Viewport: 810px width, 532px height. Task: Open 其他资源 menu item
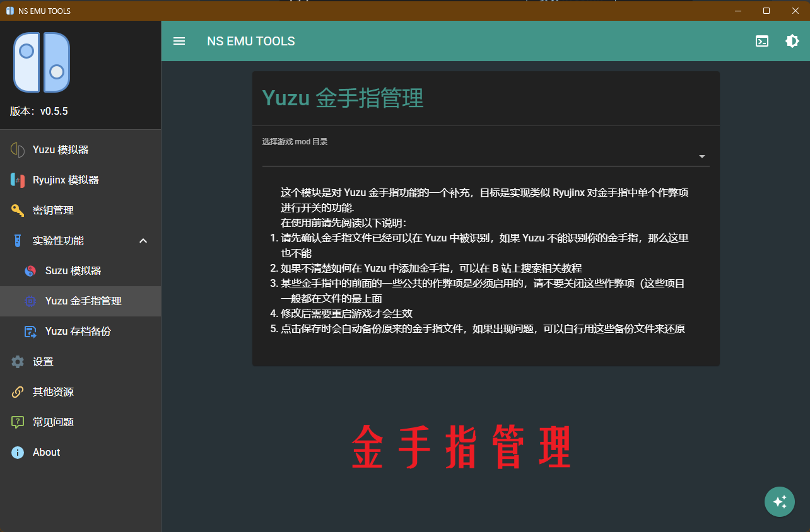(x=53, y=392)
